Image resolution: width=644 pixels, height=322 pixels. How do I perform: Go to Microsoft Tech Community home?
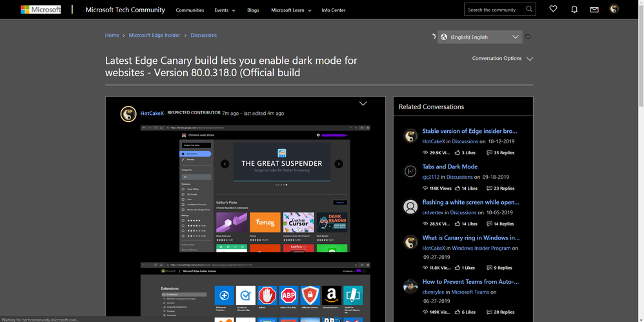pos(125,10)
